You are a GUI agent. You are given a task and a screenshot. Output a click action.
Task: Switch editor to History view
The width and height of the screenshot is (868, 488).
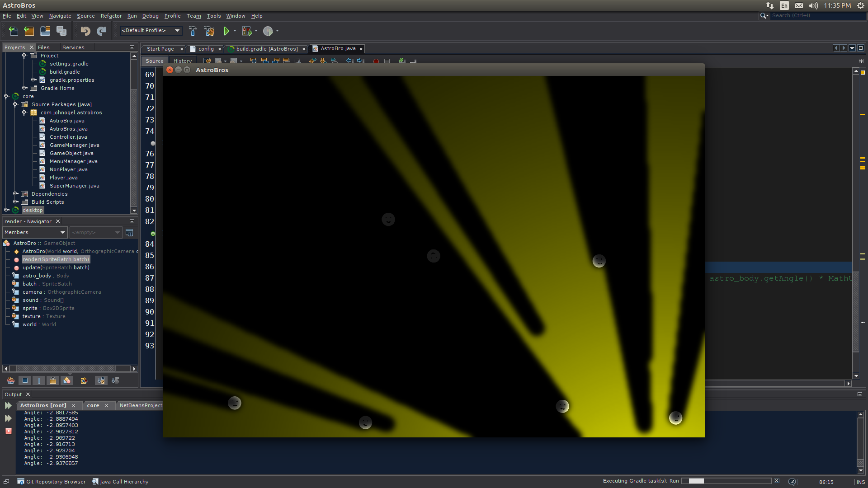point(183,61)
